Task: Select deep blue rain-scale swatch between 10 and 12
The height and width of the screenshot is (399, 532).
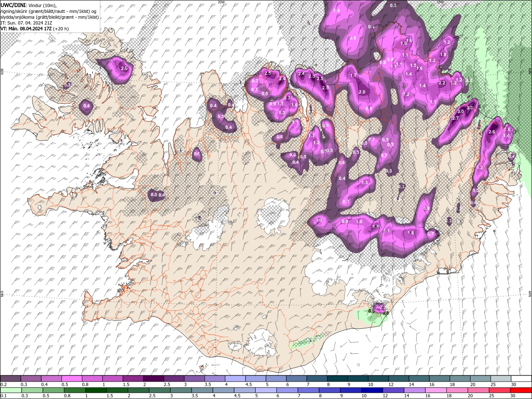Action: [x=372, y=390]
